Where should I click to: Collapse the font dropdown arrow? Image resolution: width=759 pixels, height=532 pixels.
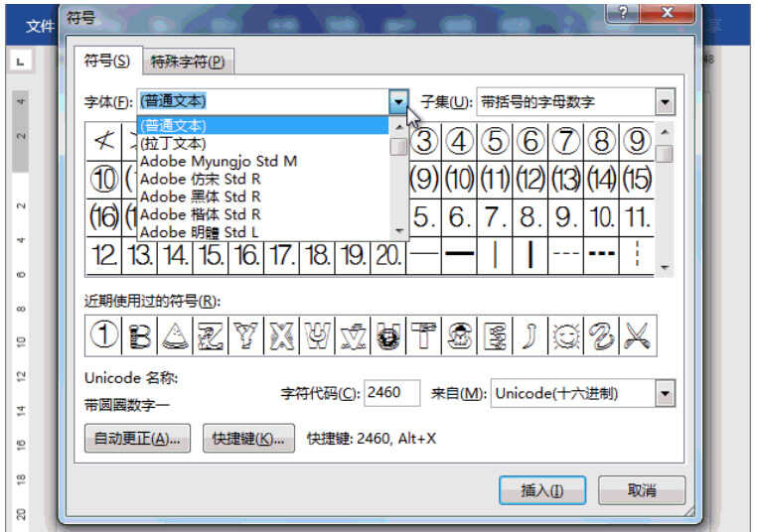[398, 102]
